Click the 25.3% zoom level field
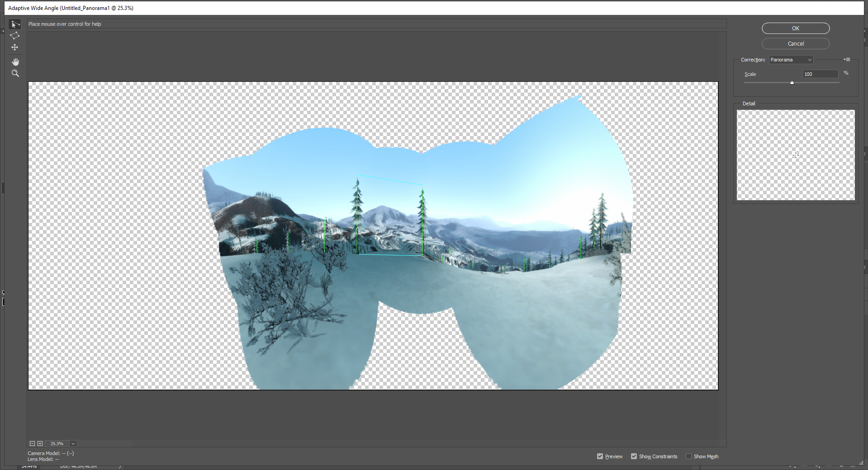 [57, 444]
